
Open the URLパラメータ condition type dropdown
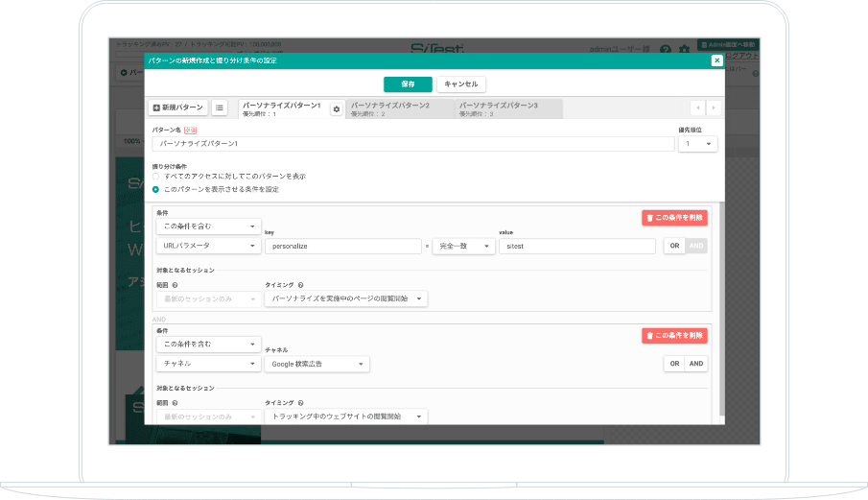coord(209,246)
